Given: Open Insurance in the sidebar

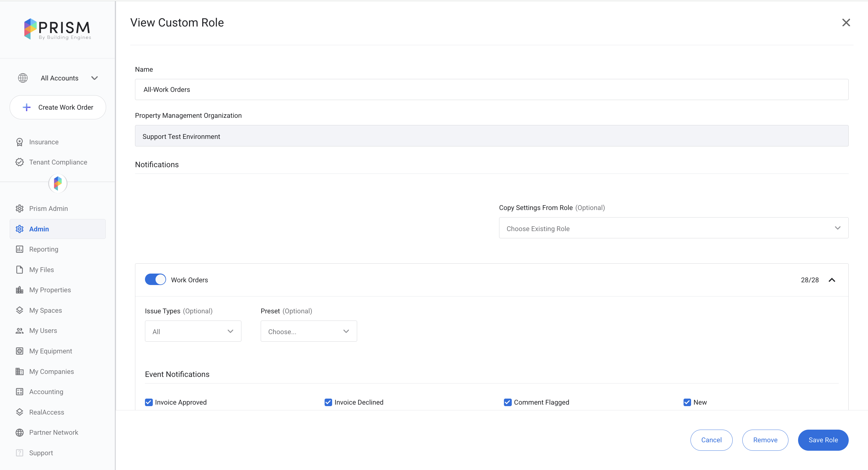Looking at the screenshot, I should (44, 142).
